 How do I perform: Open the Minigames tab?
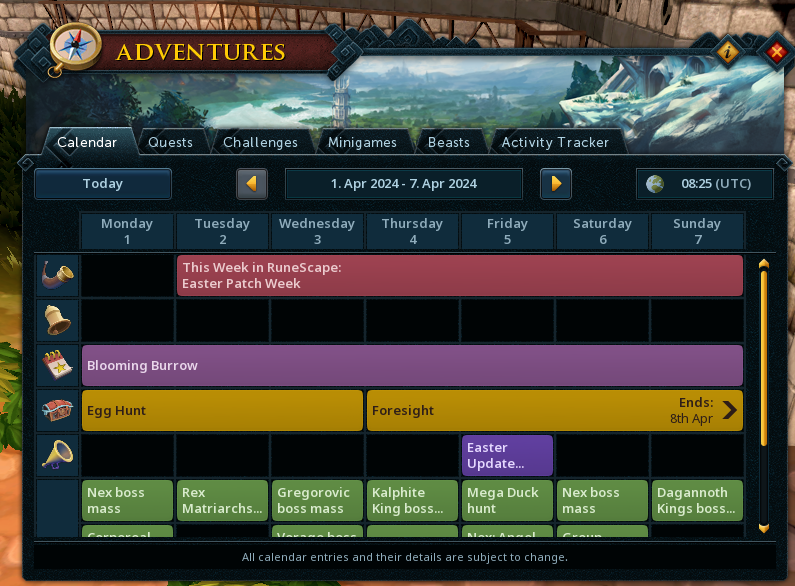[x=363, y=142]
